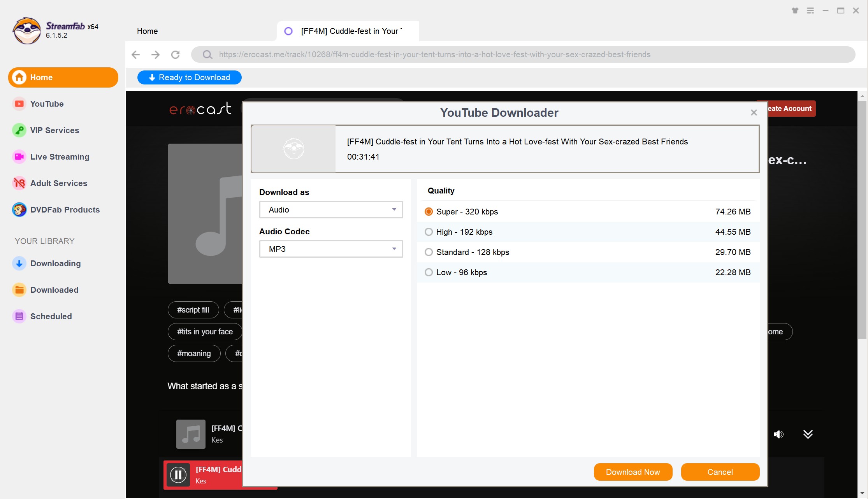Go forward in the browser
Image resolution: width=868 pixels, height=499 pixels.
(155, 54)
